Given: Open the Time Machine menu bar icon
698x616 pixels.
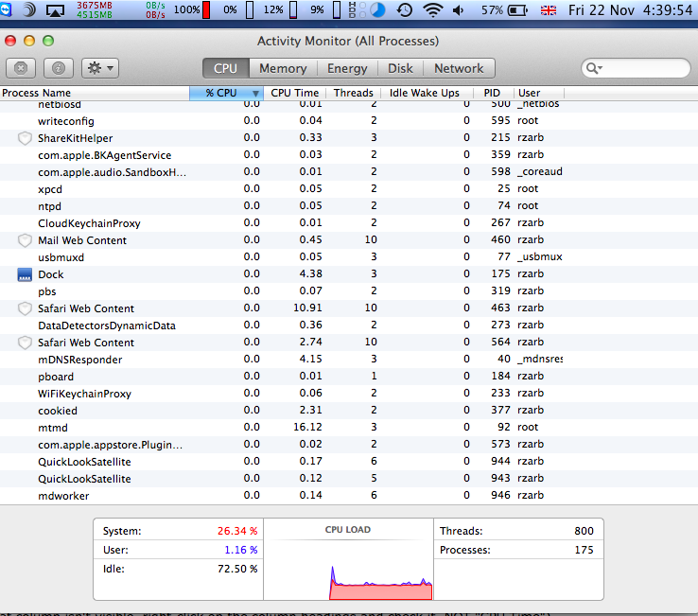Looking at the screenshot, I should [404, 9].
